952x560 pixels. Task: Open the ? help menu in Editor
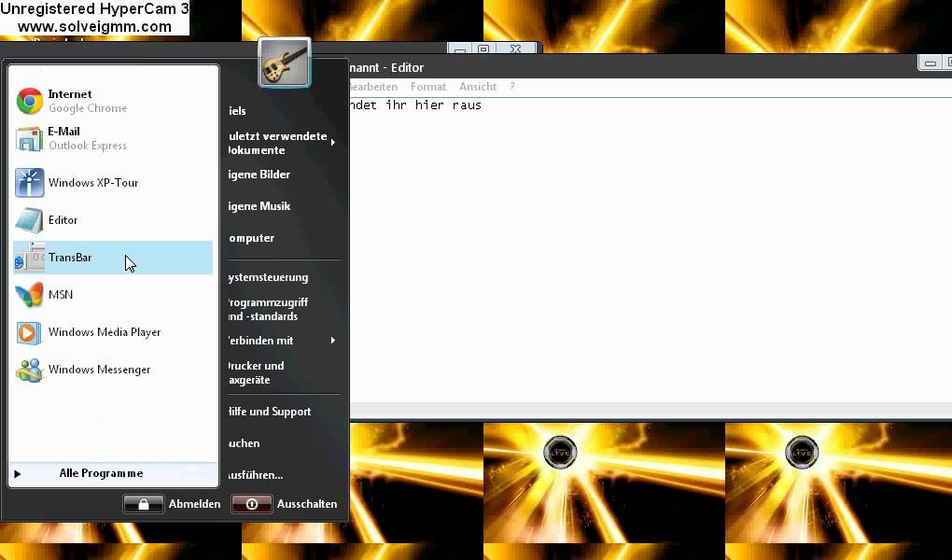[512, 87]
